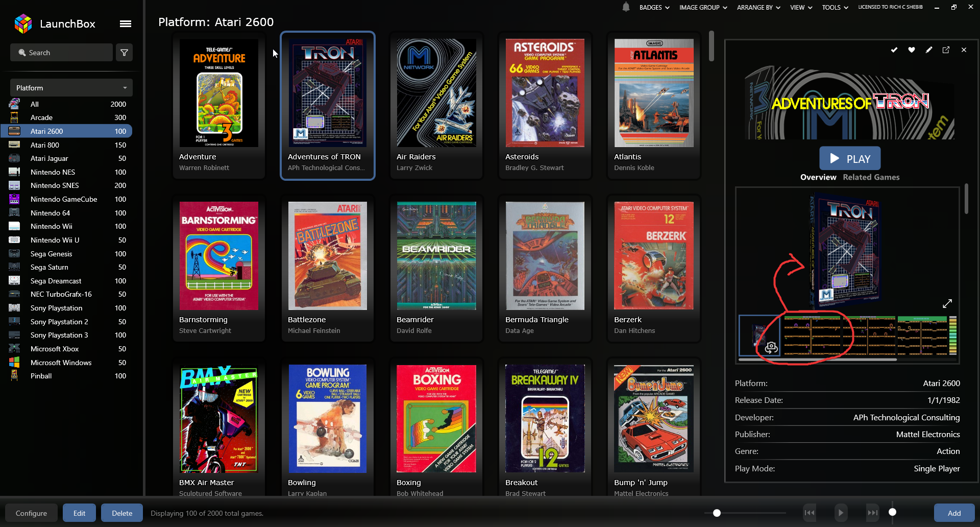980x527 pixels.
Task: Switch to the Overview tab
Action: click(818, 177)
